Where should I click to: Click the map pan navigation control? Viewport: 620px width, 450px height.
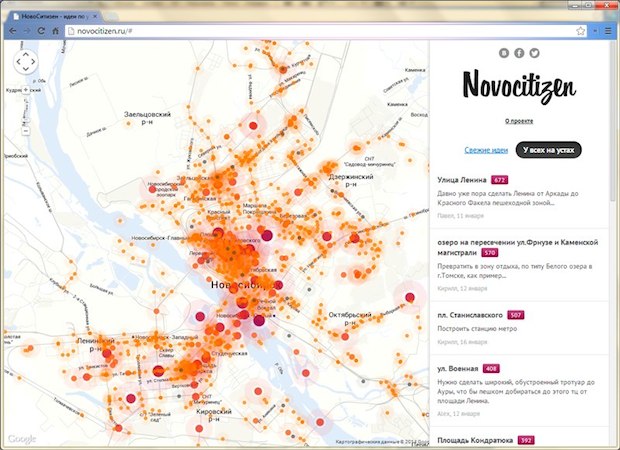tap(26, 62)
